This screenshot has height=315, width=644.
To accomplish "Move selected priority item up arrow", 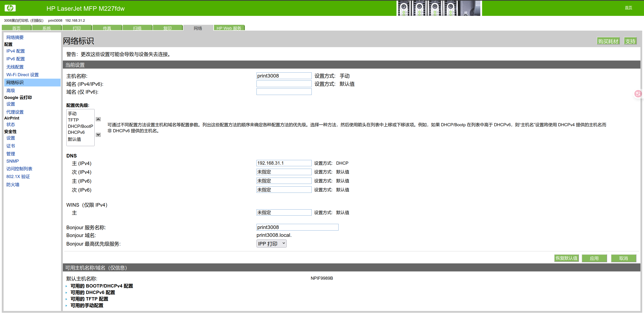I will coord(98,119).
